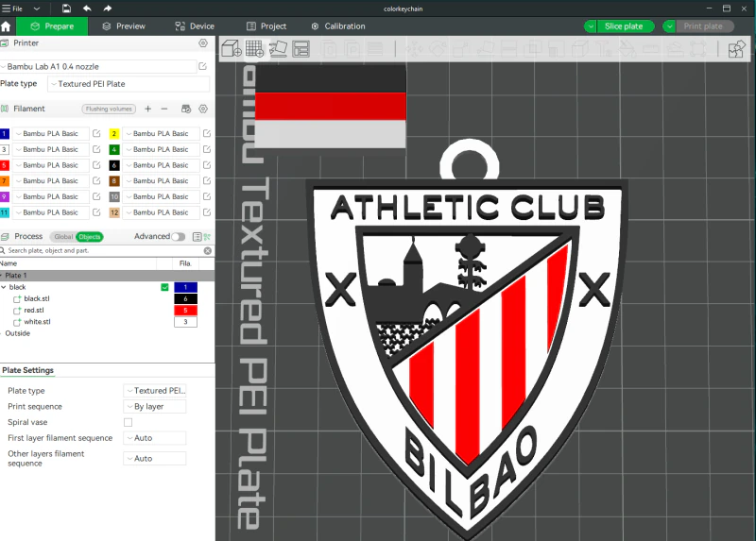Change black.stl filament 6 swatch
This screenshot has width=756, height=541.
[x=185, y=298]
